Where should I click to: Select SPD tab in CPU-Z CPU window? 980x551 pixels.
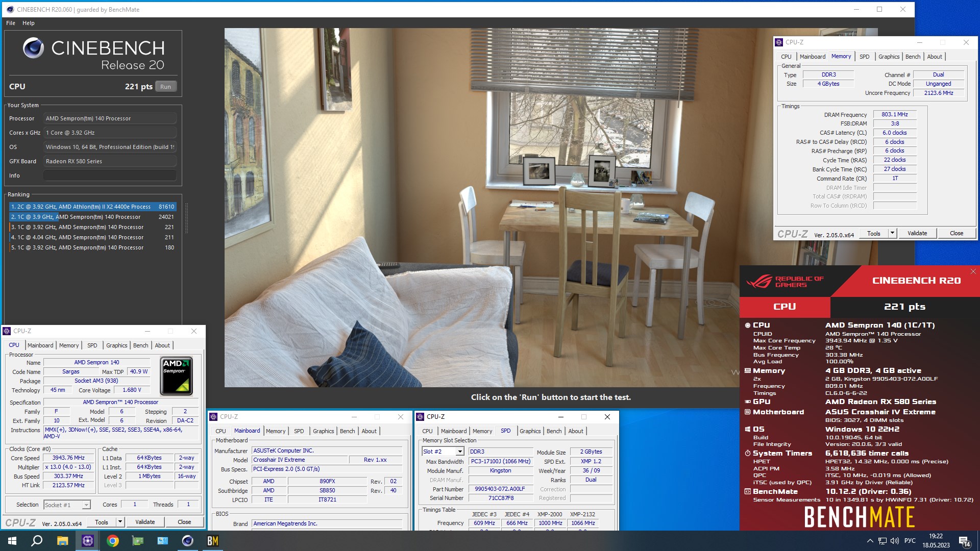tap(92, 345)
